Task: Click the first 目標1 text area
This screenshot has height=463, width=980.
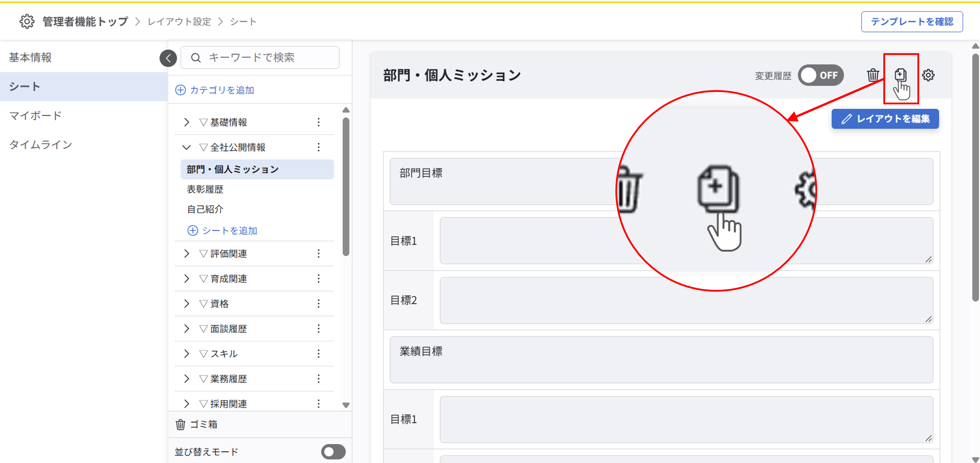Action: (686, 241)
